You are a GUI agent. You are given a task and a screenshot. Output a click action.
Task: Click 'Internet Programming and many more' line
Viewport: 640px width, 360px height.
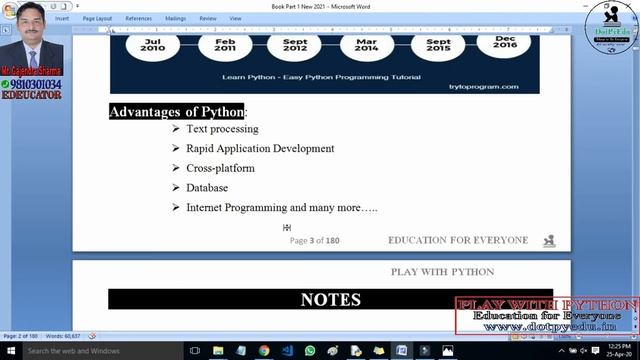pyautogui.click(x=282, y=208)
